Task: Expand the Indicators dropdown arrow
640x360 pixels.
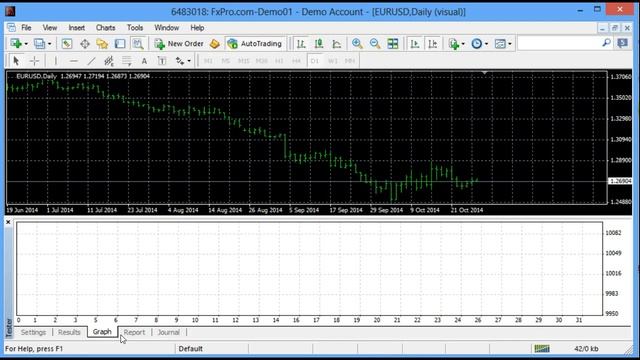Action: 463,44
